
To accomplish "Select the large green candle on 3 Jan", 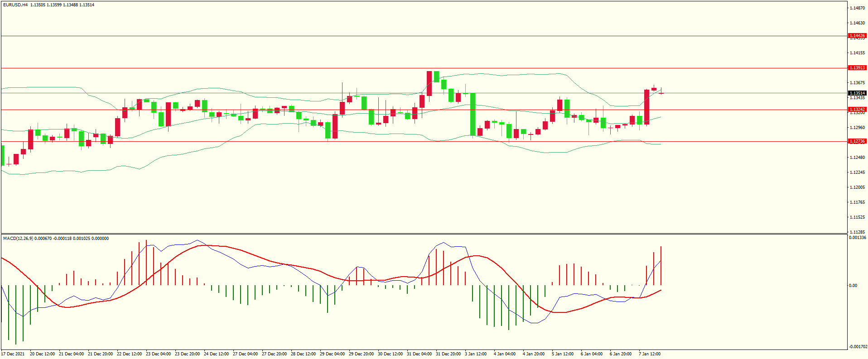I will tap(473, 114).
